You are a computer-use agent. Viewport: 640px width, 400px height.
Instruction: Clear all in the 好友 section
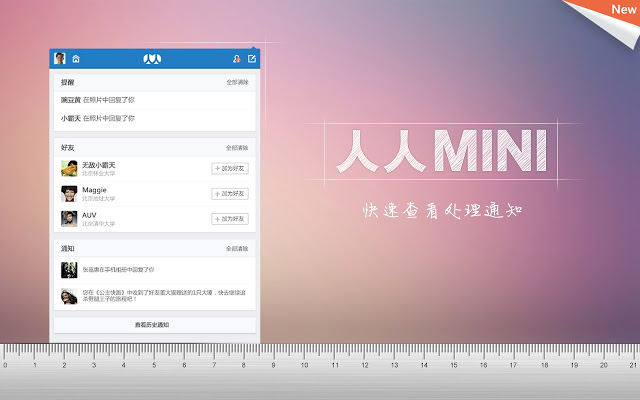tap(237, 148)
